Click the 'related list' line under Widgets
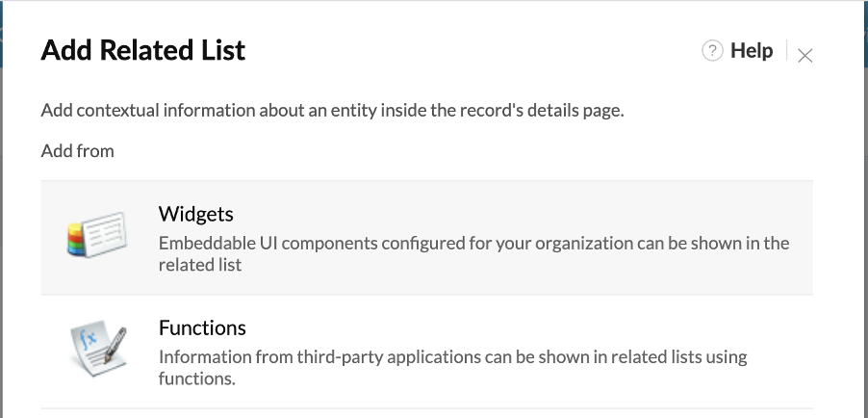Screen dimensions: 868x418 pyautogui.click(x=200, y=265)
